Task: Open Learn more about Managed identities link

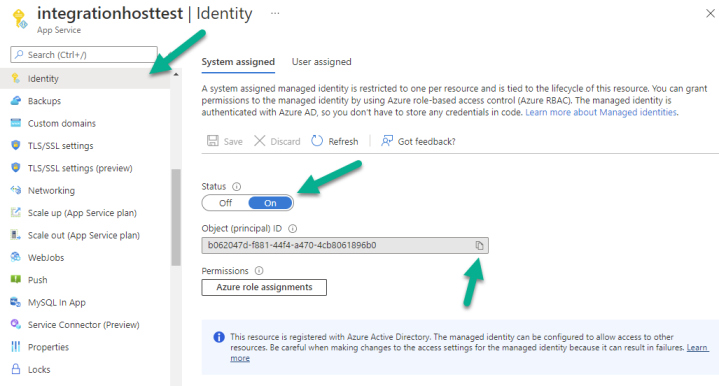Action: click(601, 112)
